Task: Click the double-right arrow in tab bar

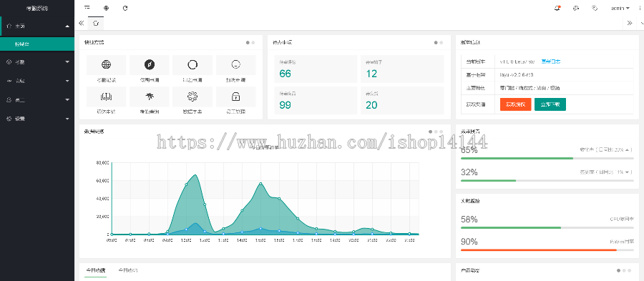Action: tap(630, 23)
